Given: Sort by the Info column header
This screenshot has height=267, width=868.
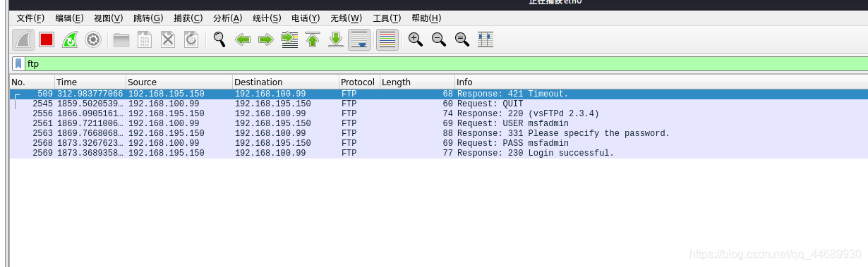Looking at the screenshot, I should (x=661, y=82).
